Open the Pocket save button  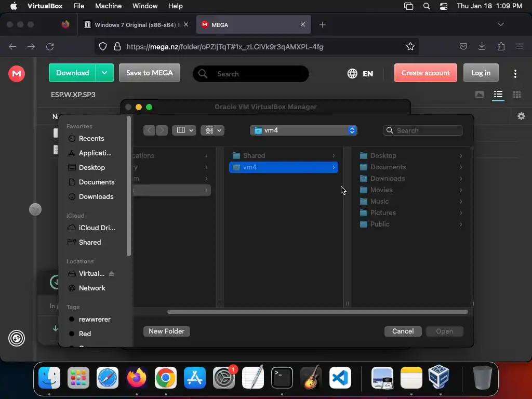pyautogui.click(x=463, y=46)
